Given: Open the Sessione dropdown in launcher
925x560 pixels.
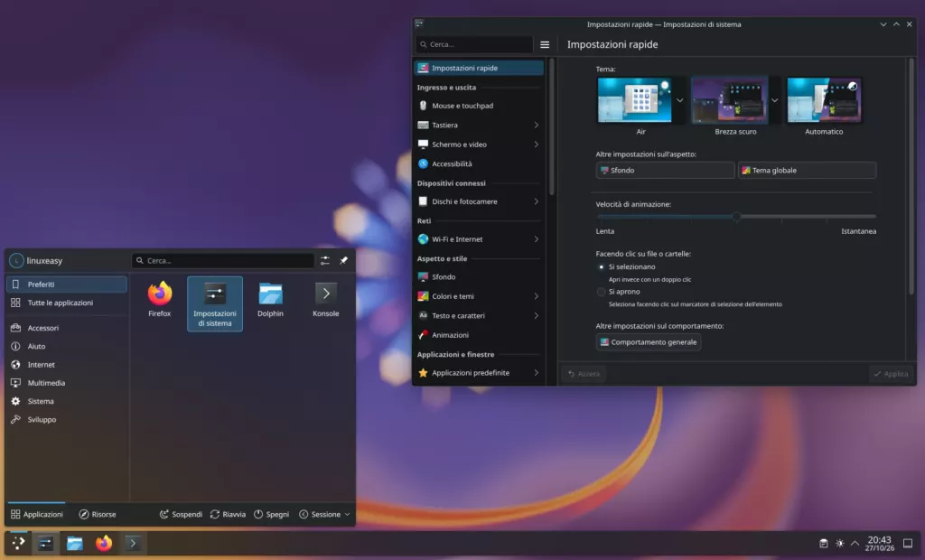Looking at the screenshot, I should coord(324,514).
